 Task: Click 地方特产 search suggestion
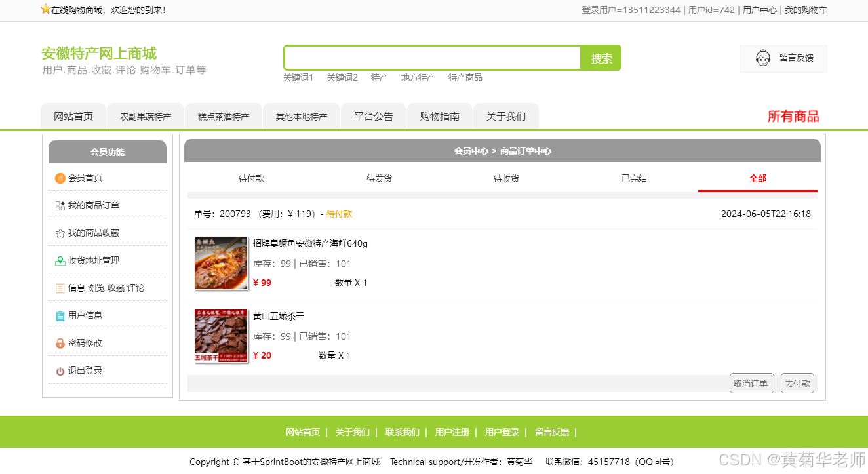(418, 77)
